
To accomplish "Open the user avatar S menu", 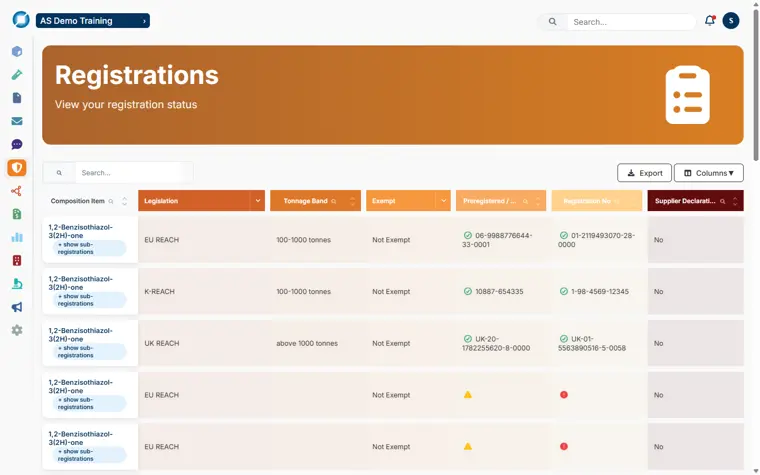I will pyautogui.click(x=731, y=21).
